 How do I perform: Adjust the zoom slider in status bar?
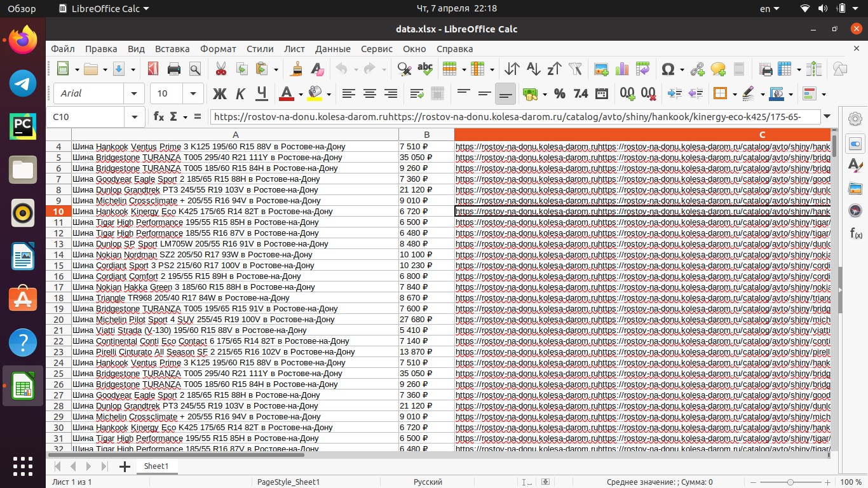[x=790, y=482]
